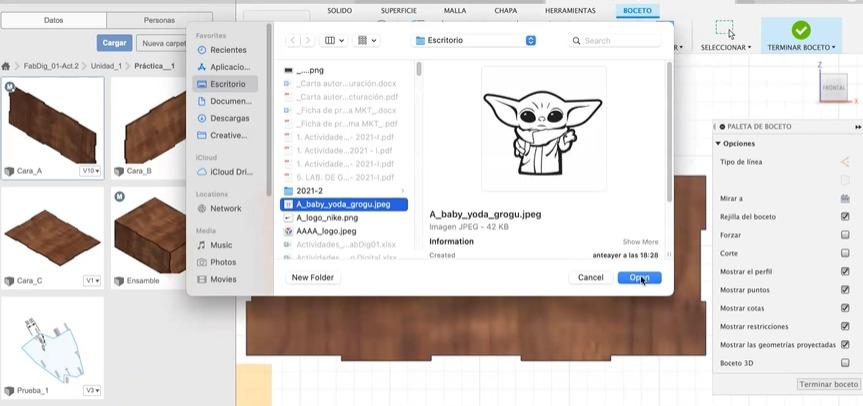Switch to the SUPERFICIE tab
The image size is (863, 406).
coord(398,10)
